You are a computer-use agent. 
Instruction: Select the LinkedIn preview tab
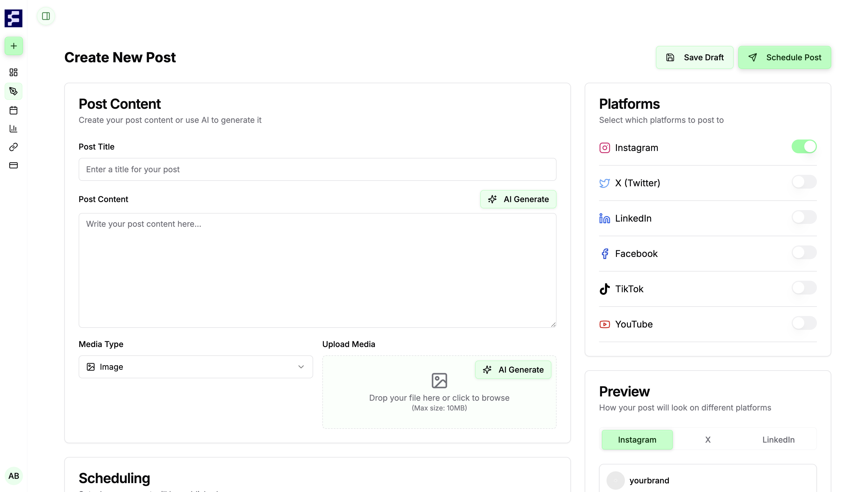coord(778,439)
